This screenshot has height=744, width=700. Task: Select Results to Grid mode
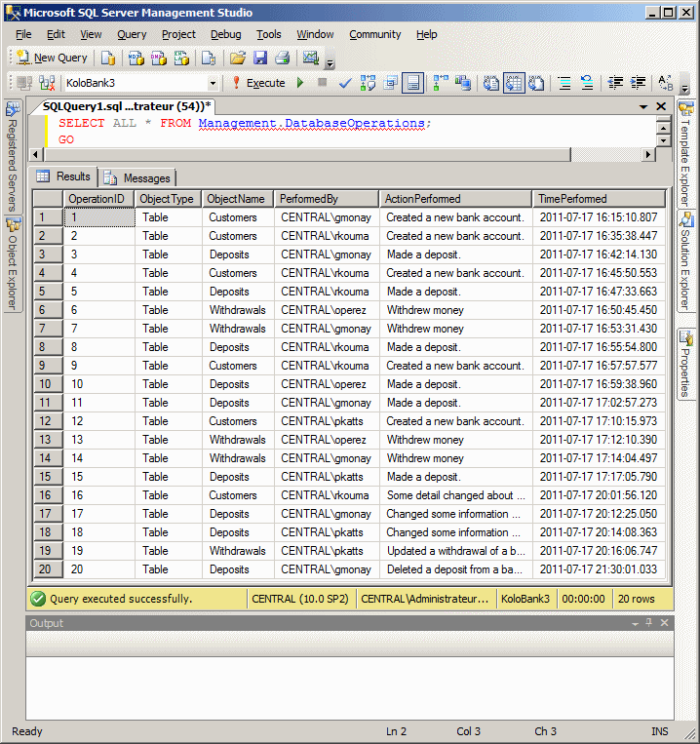(514, 83)
